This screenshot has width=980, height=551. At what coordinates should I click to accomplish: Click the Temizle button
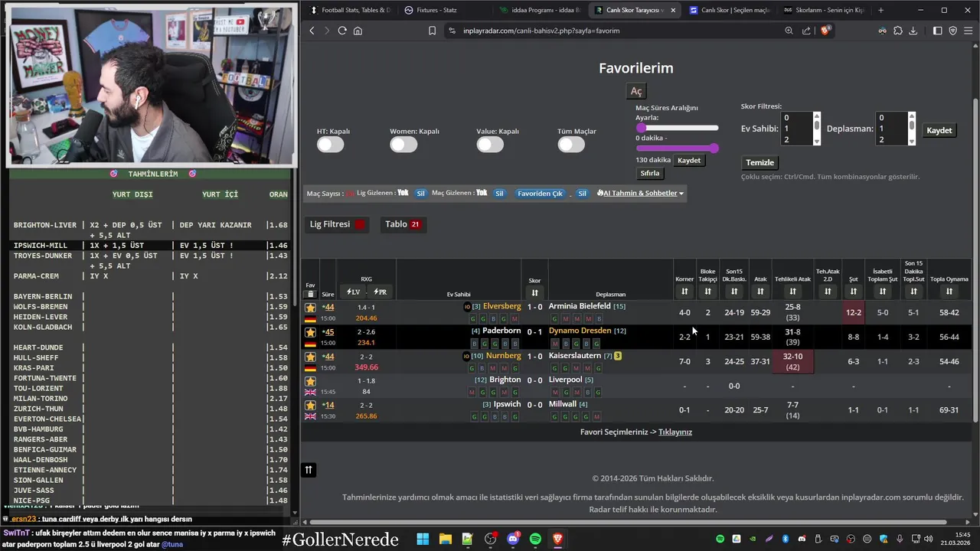[760, 162]
